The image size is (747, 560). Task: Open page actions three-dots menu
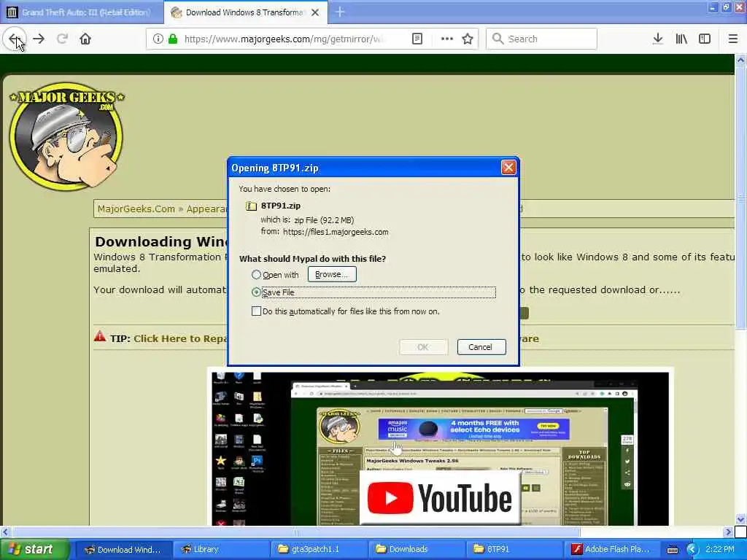(447, 39)
